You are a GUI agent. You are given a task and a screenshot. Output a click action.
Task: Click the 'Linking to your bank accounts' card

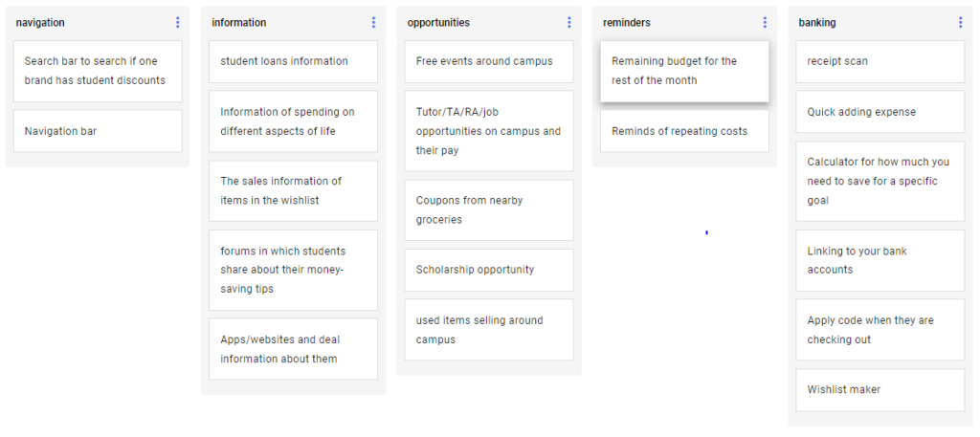(880, 260)
